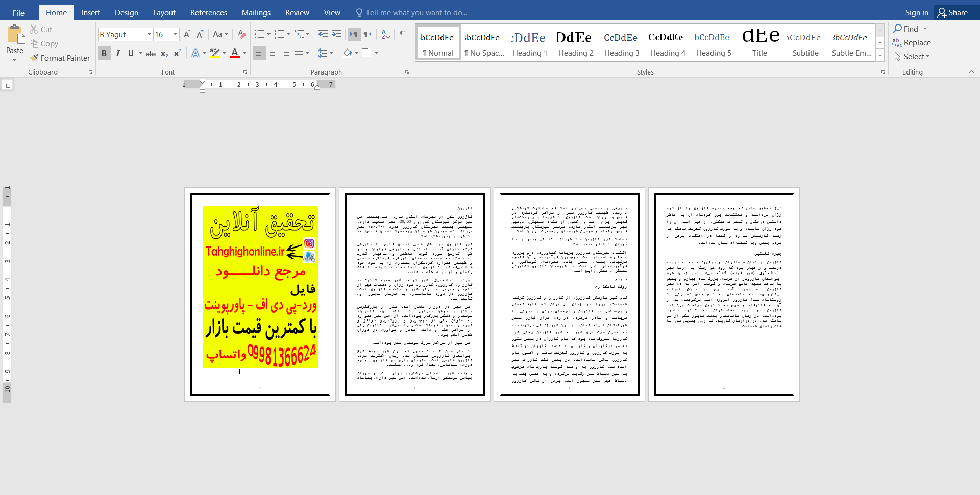Apply paragraph shading fill color

347,53
